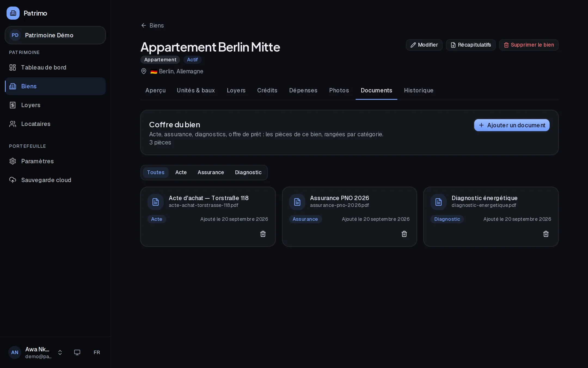Open Sauvegarde cloud
The image size is (588, 368).
click(x=55, y=180)
